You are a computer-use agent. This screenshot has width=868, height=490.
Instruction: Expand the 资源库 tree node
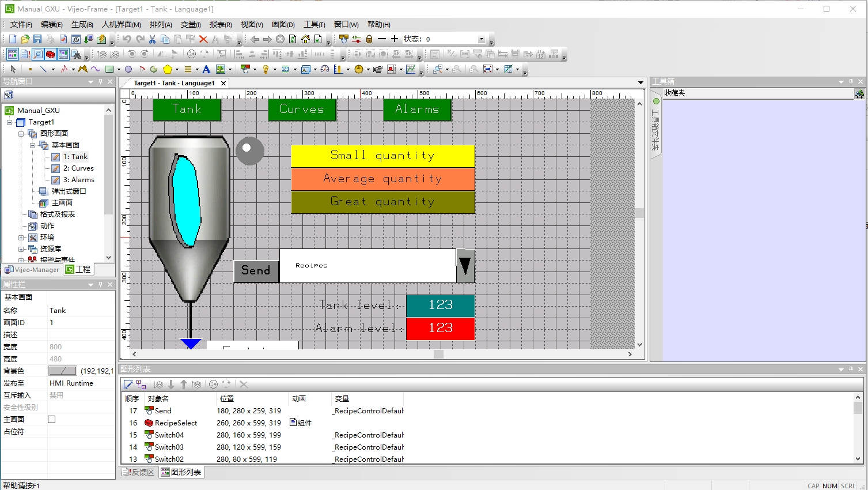click(21, 249)
